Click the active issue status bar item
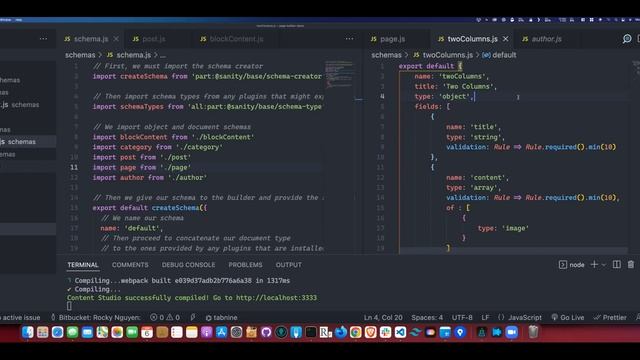Image resolution: width=640 pixels, height=360 pixels. click(x=20, y=317)
